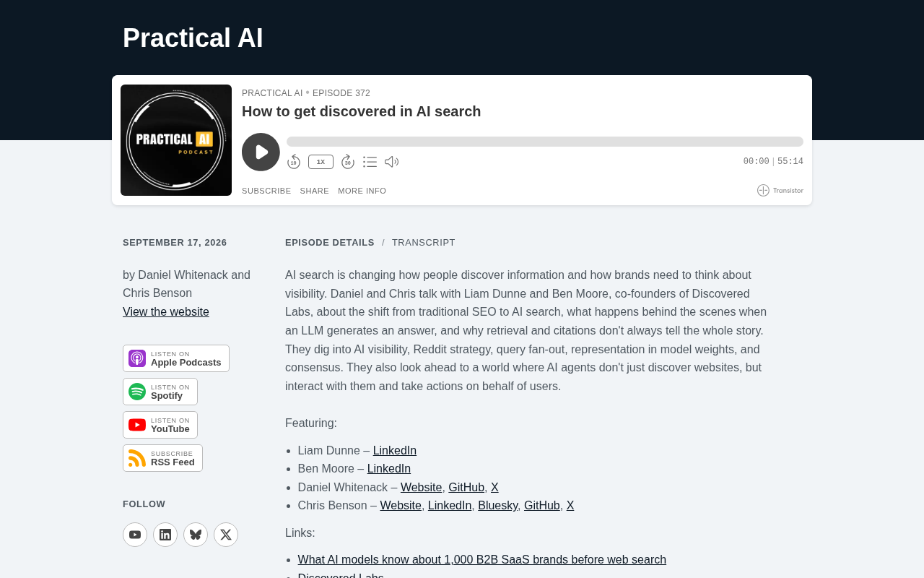Open Ben Moore's LinkedIn link
The height and width of the screenshot is (578, 924).
tap(389, 469)
